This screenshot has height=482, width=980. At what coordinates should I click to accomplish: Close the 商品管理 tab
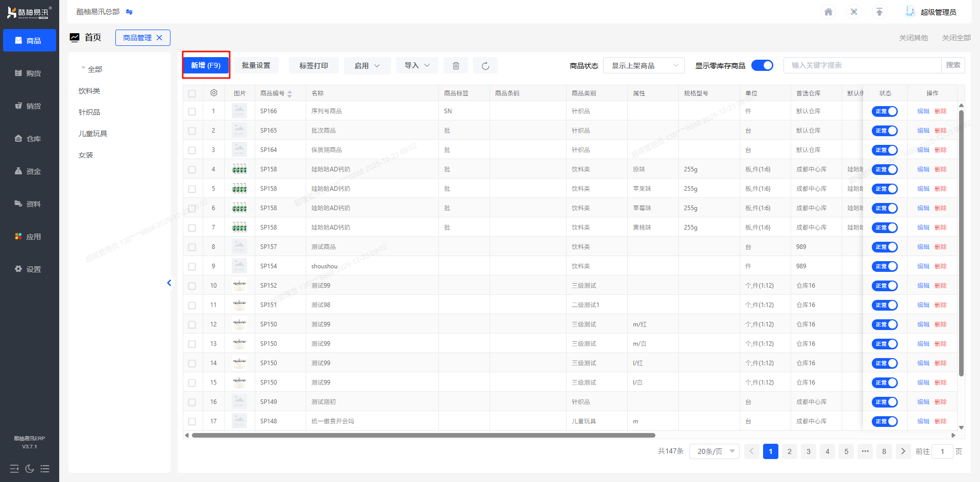coord(159,38)
